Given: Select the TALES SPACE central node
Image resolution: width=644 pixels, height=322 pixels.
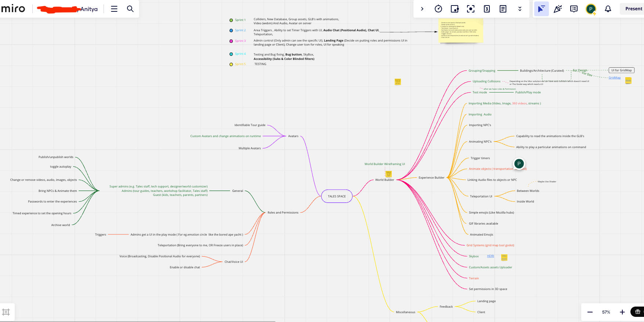Looking at the screenshot, I should point(337,196).
